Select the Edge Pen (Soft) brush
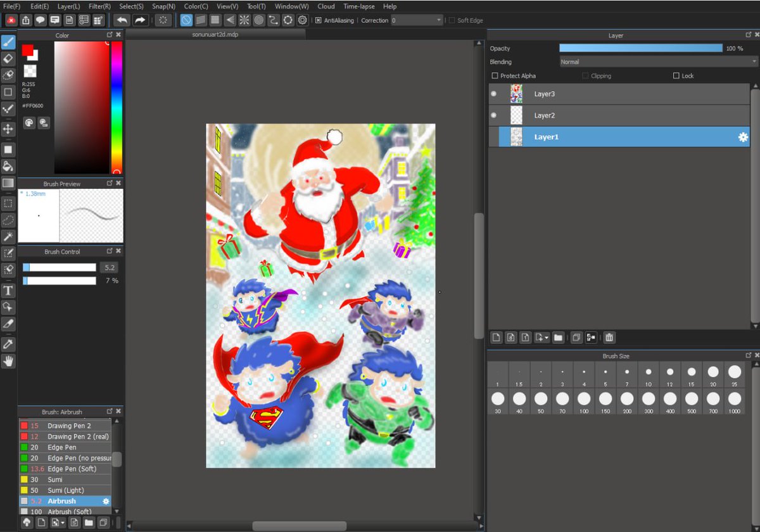The height and width of the screenshot is (532, 760). pos(65,469)
